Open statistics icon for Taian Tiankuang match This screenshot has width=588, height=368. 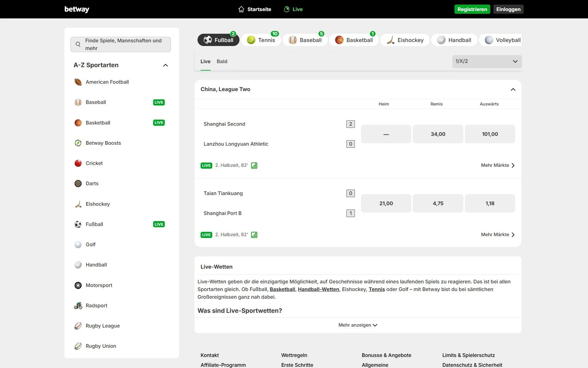pyautogui.click(x=254, y=235)
